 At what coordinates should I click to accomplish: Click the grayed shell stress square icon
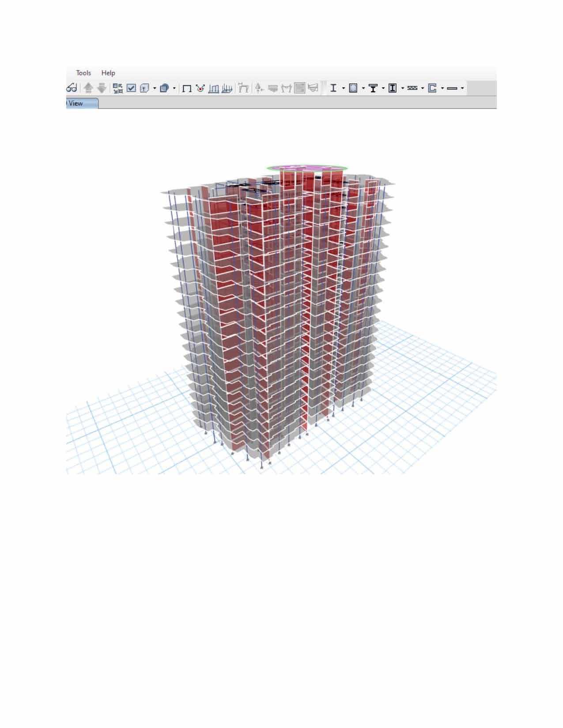click(300, 88)
